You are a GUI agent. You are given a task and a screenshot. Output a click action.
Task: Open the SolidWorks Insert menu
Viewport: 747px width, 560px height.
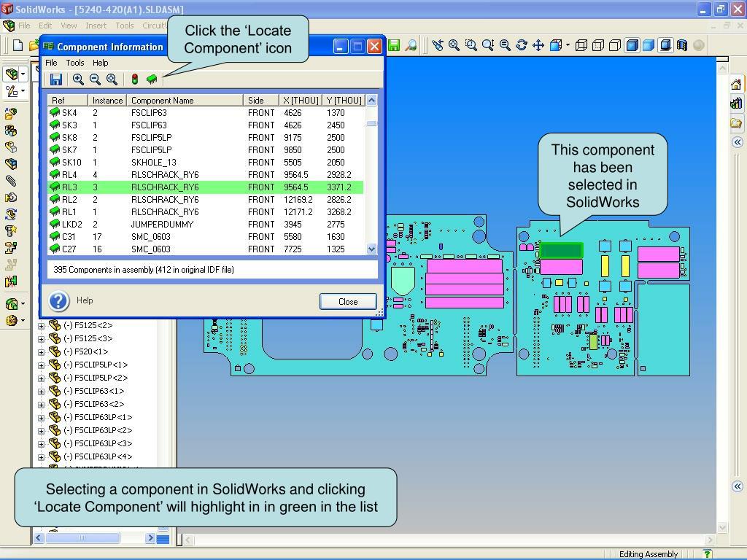click(96, 26)
